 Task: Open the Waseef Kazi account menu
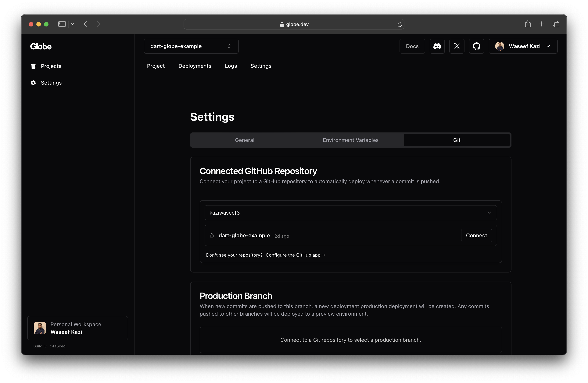[523, 46]
